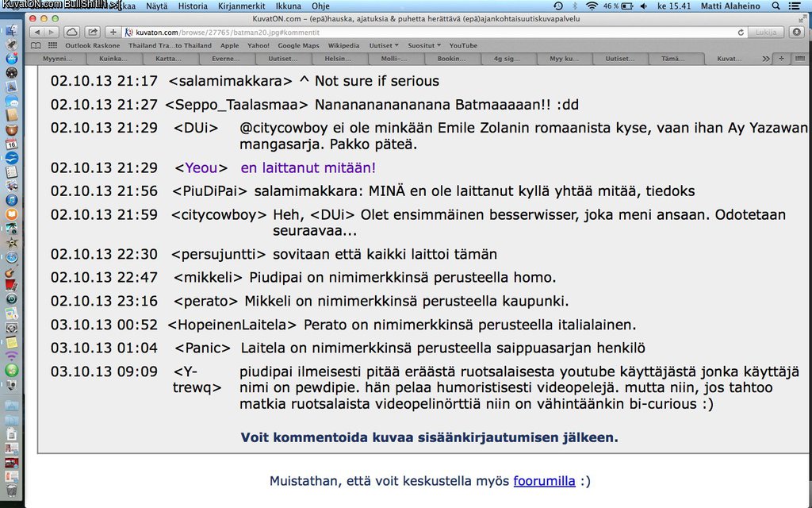Expand the Uutiset bookmarks folder dropdown
812x508 pixels.
pos(384,46)
